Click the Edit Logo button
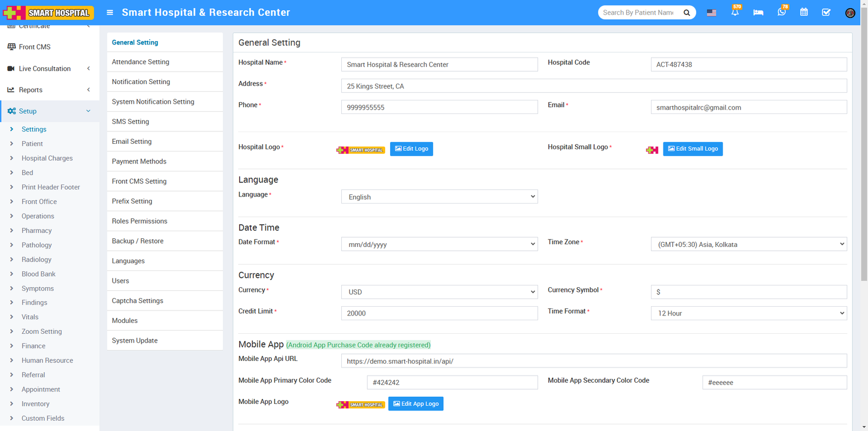 pos(411,149)
